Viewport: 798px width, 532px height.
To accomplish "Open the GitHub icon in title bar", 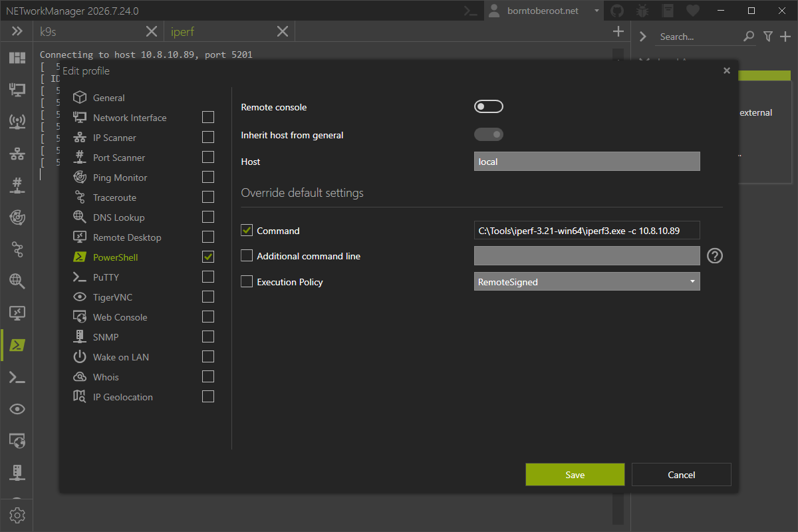I will click(617, 11).
